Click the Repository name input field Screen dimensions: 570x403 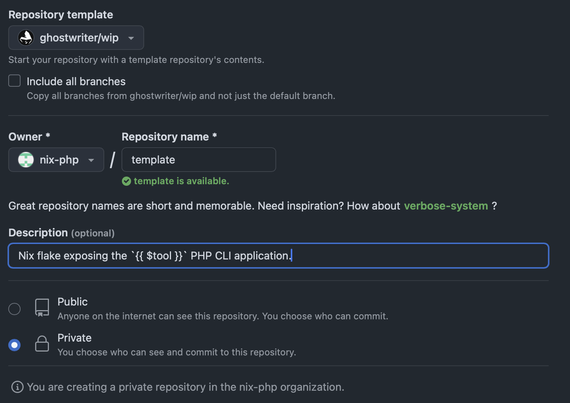click(198, 160)
